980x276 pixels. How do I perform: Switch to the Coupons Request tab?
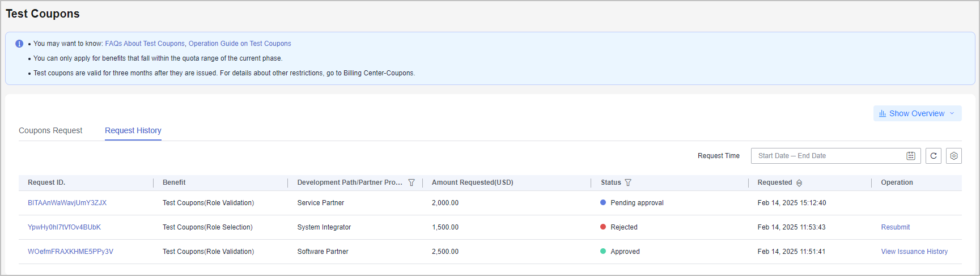pos(50,130)
